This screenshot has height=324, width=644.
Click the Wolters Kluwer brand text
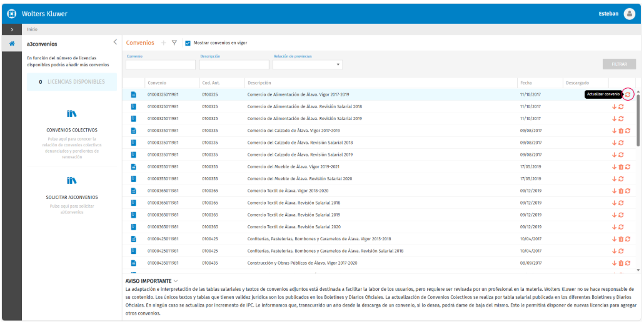[45, 14]
